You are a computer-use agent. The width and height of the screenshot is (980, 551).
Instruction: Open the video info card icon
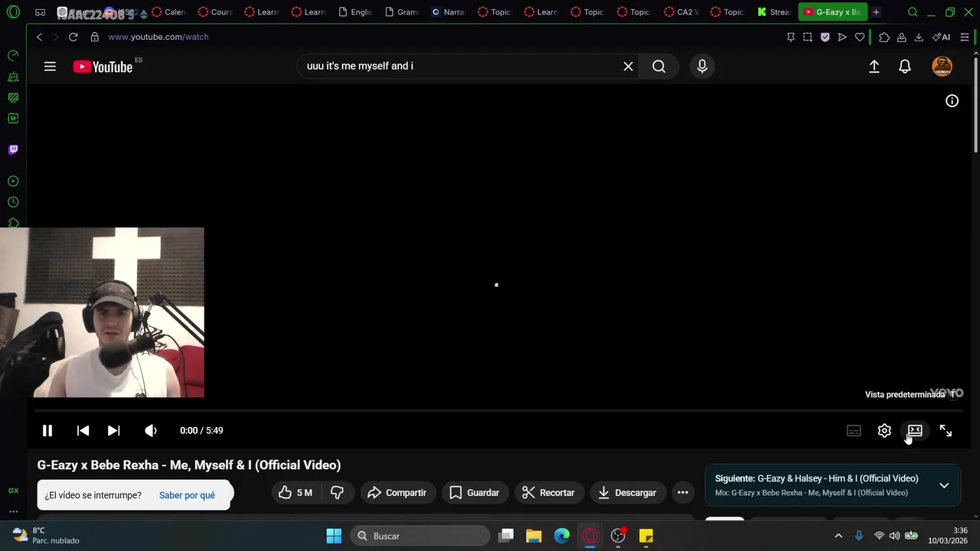click(952, 101)
